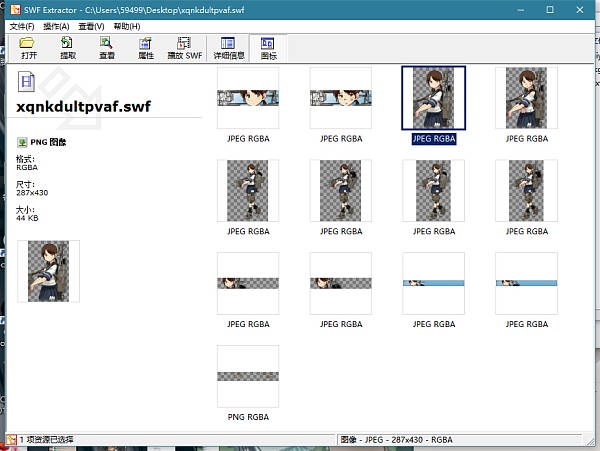Select the highlighted JPEG RGBA girl thumbnail
Image resolution: width=600 pixels, height=451 pixels.
[434, 98]
